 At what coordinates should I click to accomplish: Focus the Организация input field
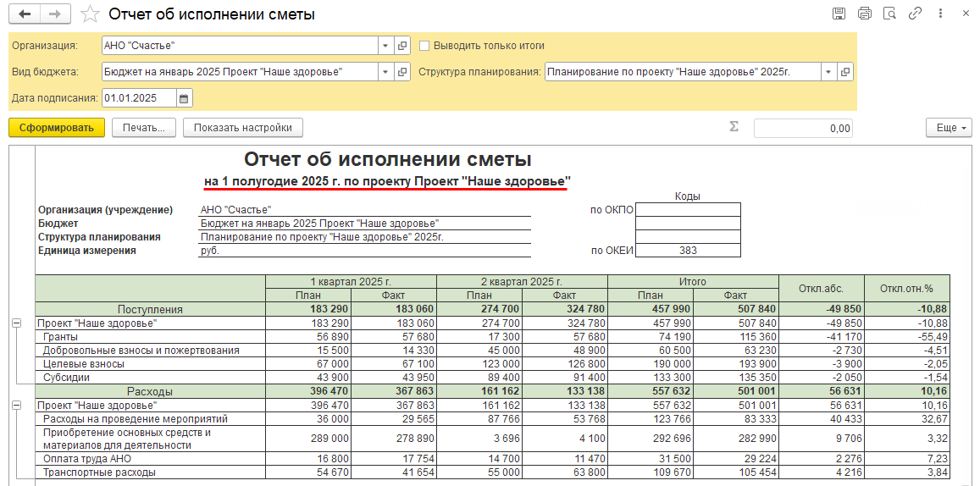240,46
